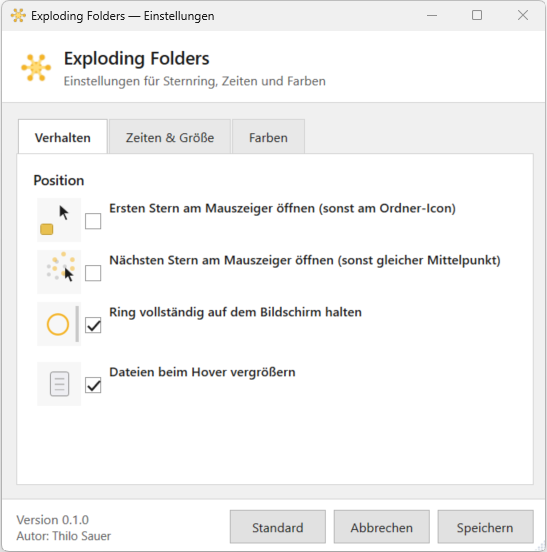The height and width of the screenshot is (552, 547).
Task: Open the Farben tab
Action: [268, 137]
